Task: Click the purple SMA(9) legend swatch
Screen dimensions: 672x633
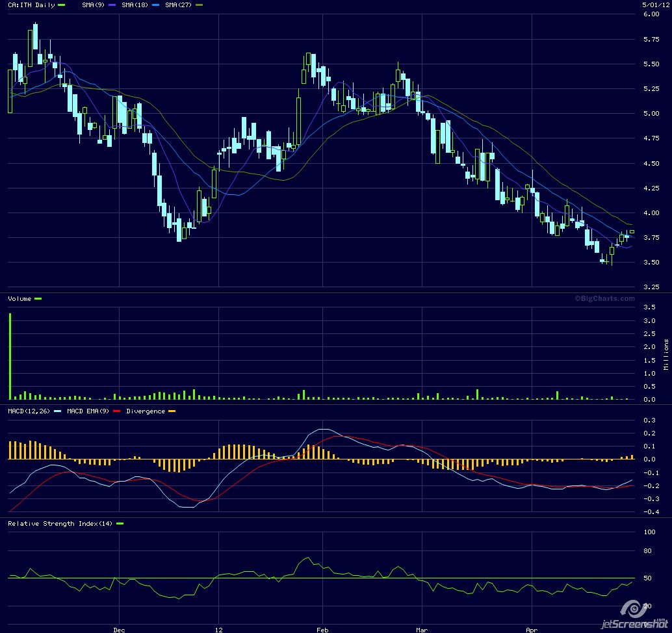Action: click(112, 5)
